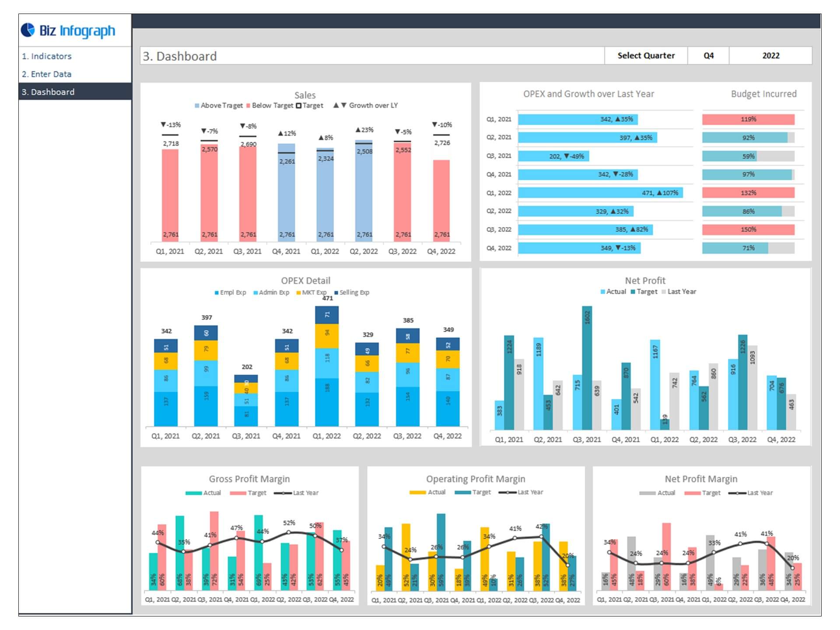Click Last Year legend marker in Net Profit

(664, 292)
